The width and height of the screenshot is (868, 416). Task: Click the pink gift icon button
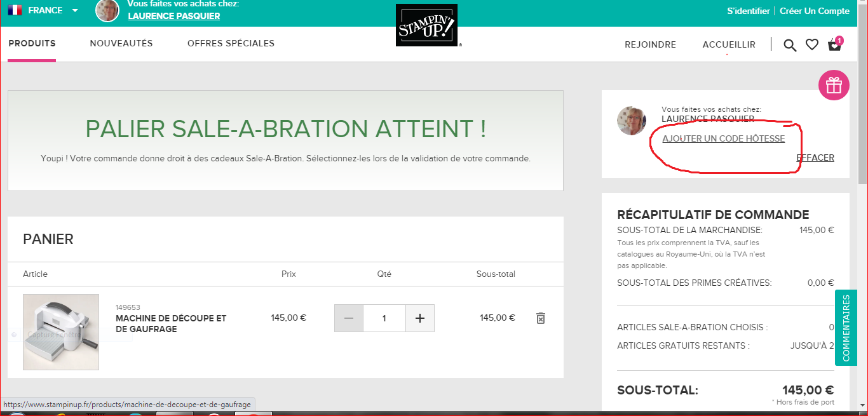834,85
